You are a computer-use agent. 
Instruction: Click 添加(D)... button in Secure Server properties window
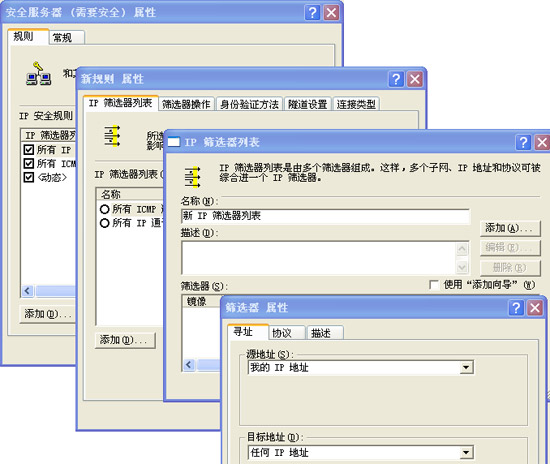[48, 314]
